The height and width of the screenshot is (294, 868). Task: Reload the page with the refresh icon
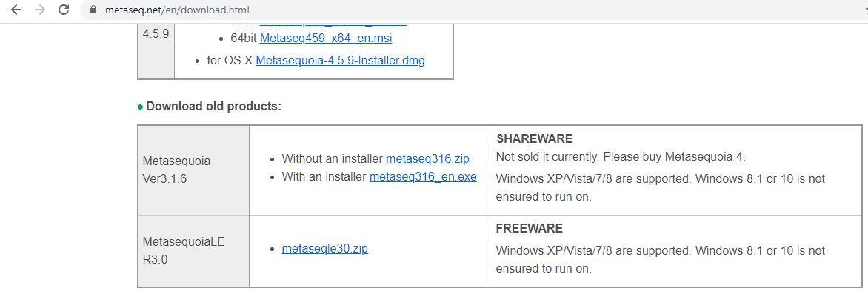click(64, 10)
